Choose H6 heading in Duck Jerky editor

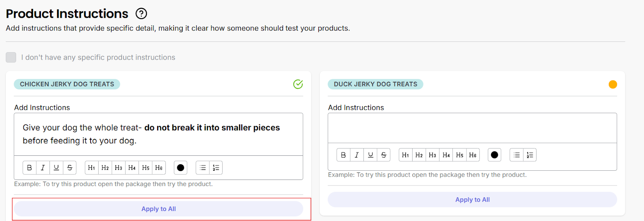pyautogui.click(x=473, y=155)
